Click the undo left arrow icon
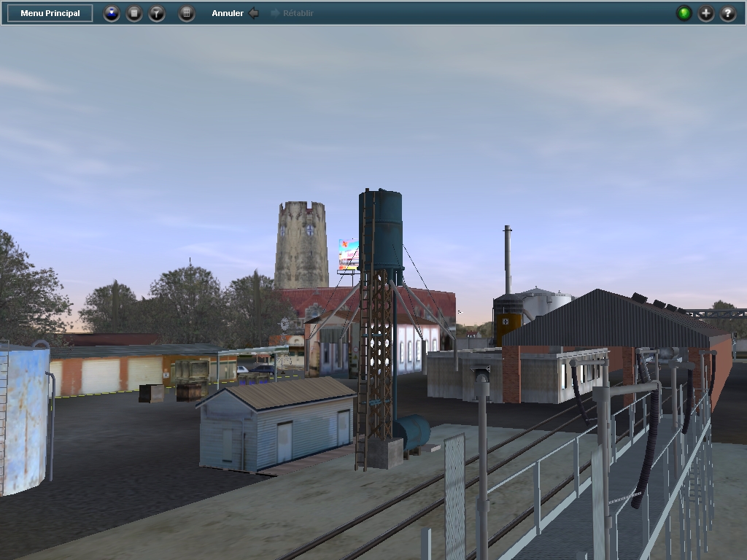Screen dimensions: 747x560 (254, 13)
